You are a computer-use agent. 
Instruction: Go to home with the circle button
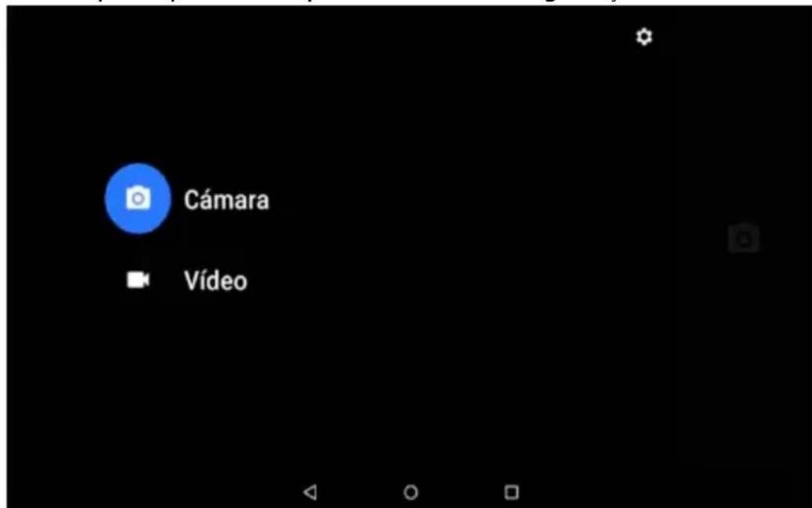pyautogui.click(x=411, y=492)
